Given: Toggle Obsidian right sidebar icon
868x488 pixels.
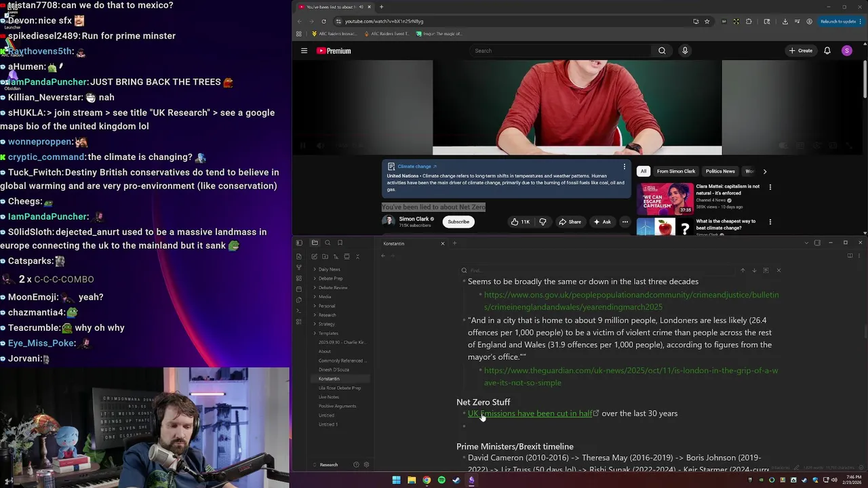Looking at the screenshot, I should pos(817,243).
